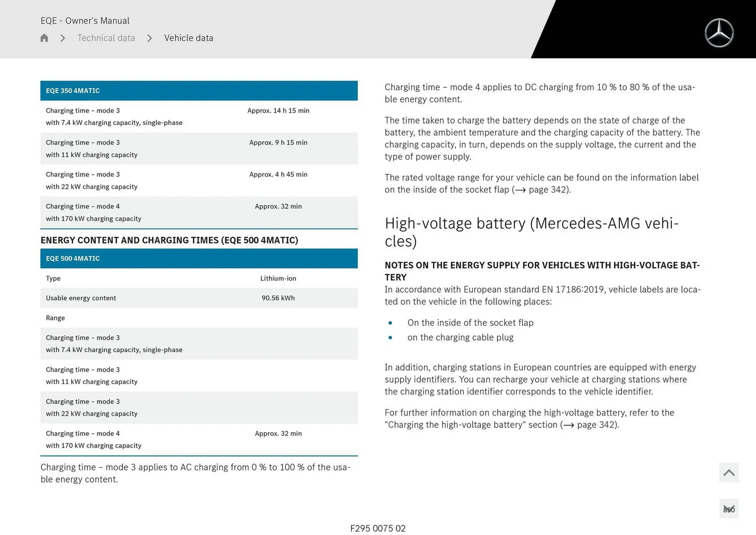Click the Energy Content and Charging Times heading
756x535 pixels.
tap(169, 240)
